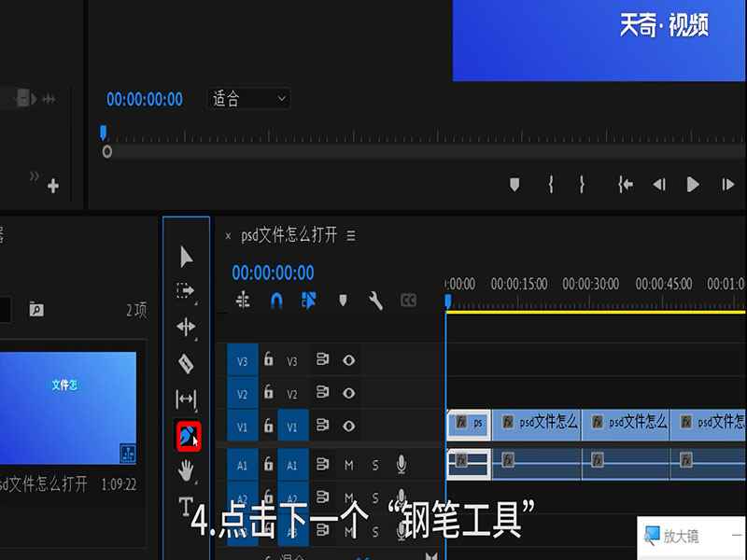Screen dimensions: 747x560
Task: Select the Track Select Forward tool
Action: tap(184, 291)
